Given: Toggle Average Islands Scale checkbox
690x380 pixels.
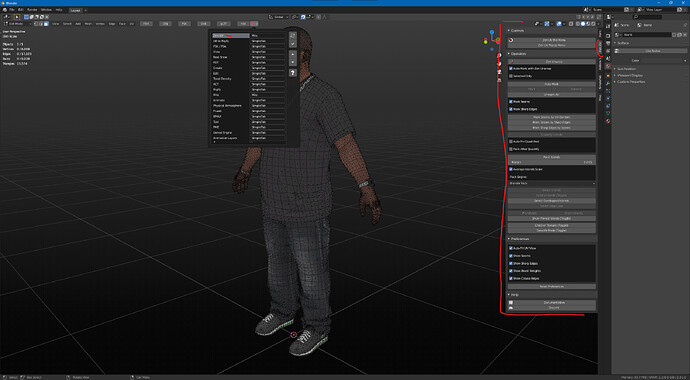Looking at the screenshot, I should click(510, 169).
